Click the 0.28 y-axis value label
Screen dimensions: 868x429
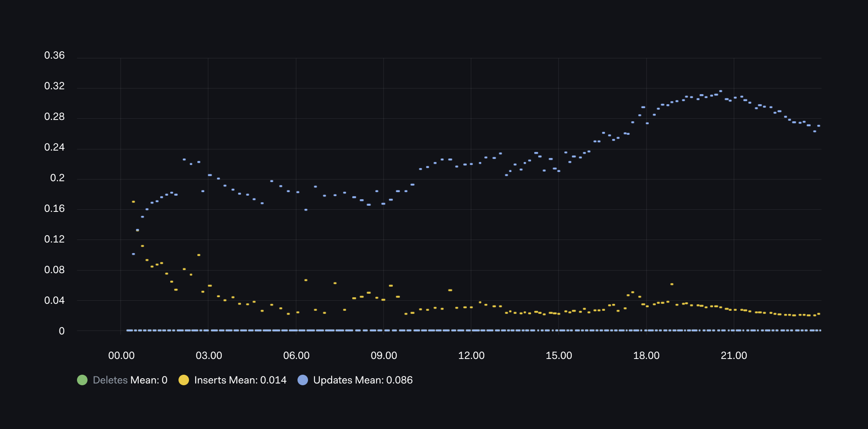(54, 116)
